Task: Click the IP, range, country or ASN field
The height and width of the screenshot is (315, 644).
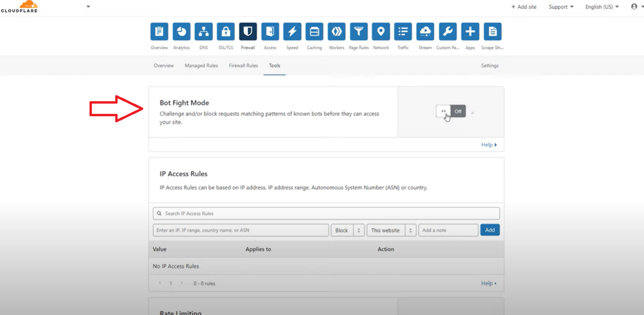Action: coord(241,230)
